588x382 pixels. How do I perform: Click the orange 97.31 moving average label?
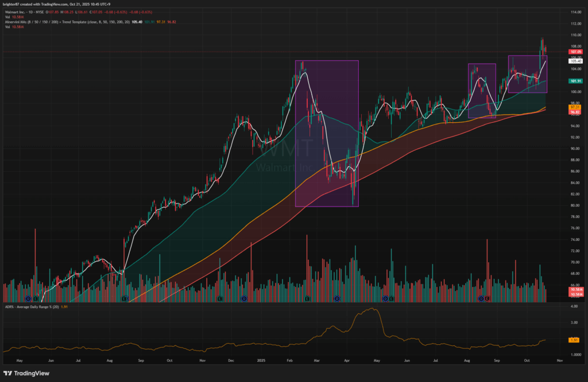[575, 107]
